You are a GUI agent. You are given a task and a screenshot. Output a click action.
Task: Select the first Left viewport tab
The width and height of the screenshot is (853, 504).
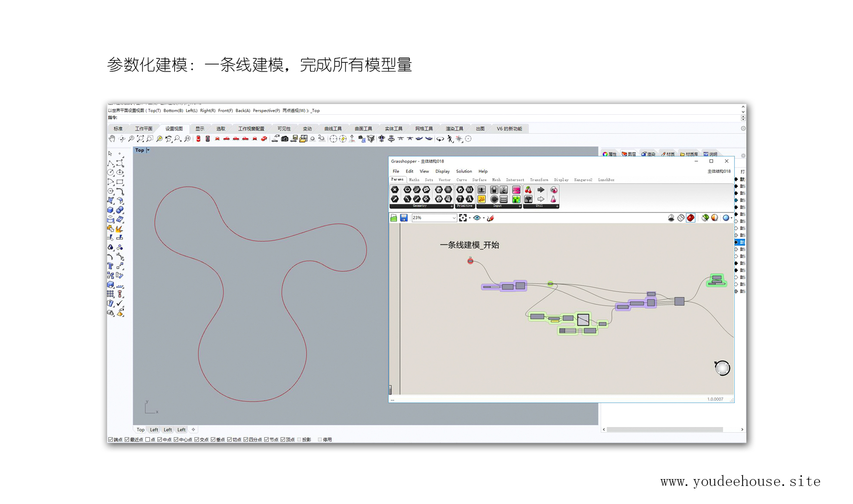coord(154,429)
